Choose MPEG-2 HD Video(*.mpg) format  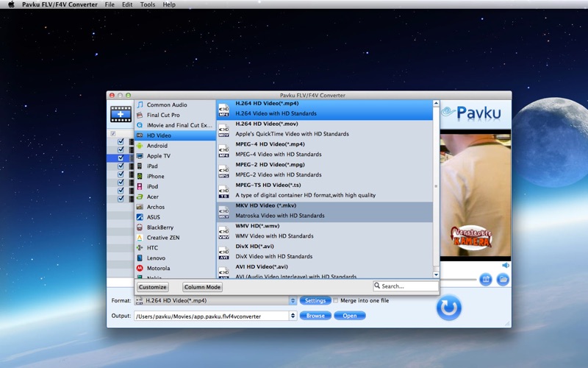tap(324, 171)
